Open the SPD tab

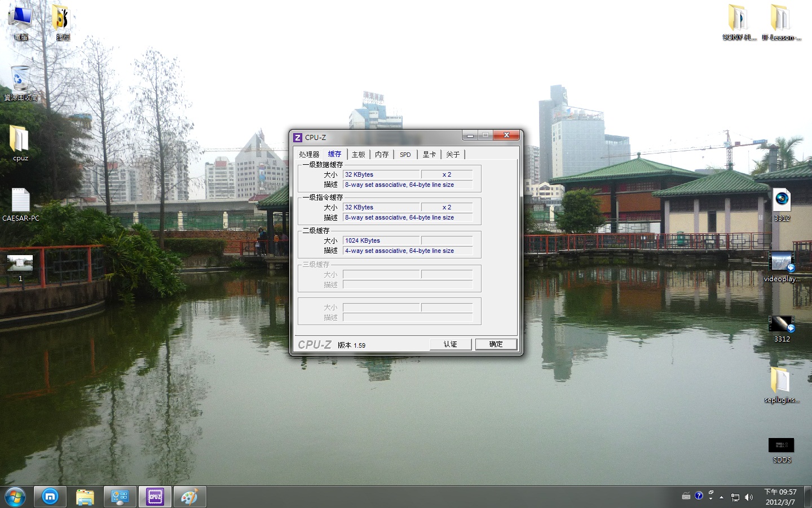point(405,155)
